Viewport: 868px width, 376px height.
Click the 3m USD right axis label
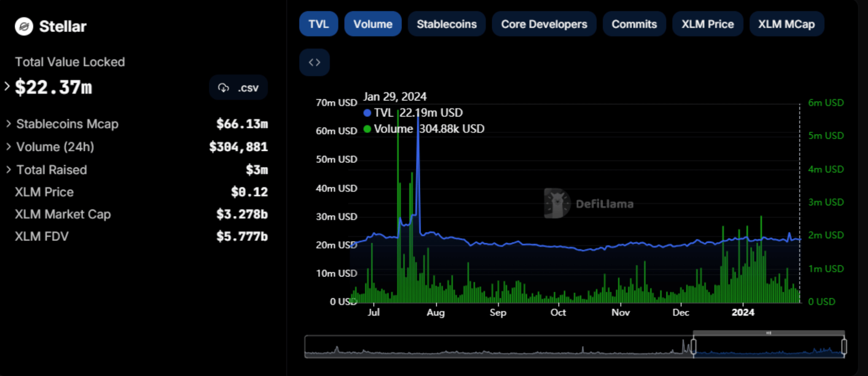tap(826, 202)
